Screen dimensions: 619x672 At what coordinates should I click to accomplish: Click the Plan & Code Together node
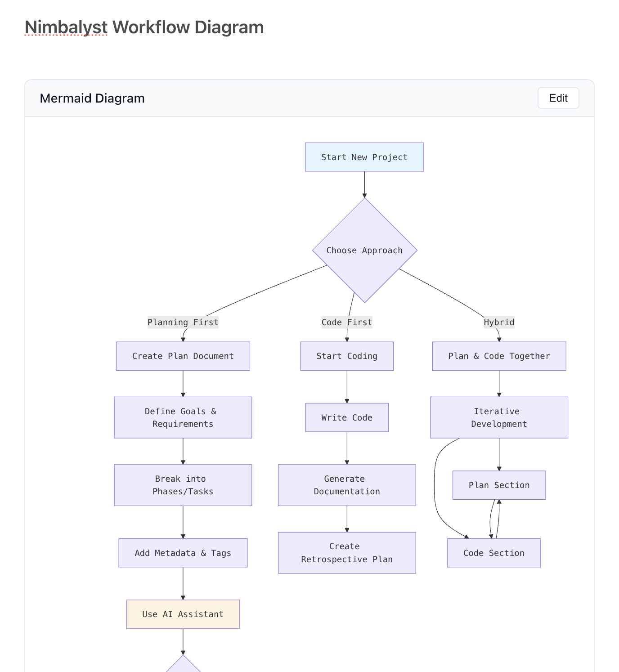click(x=498, y=356)
